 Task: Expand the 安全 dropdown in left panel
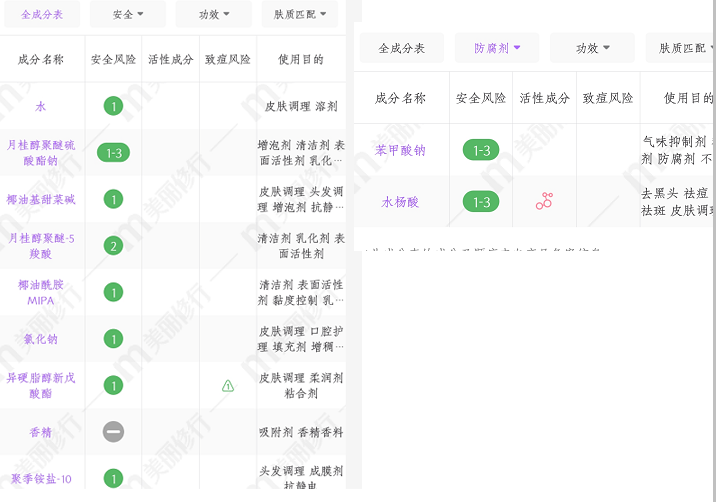(x=128, y=15)
